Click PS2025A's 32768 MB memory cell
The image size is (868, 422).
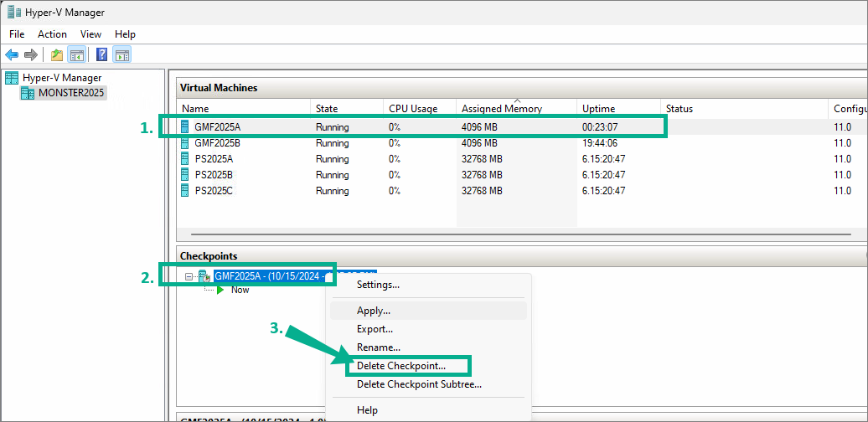tap(482, 159)
